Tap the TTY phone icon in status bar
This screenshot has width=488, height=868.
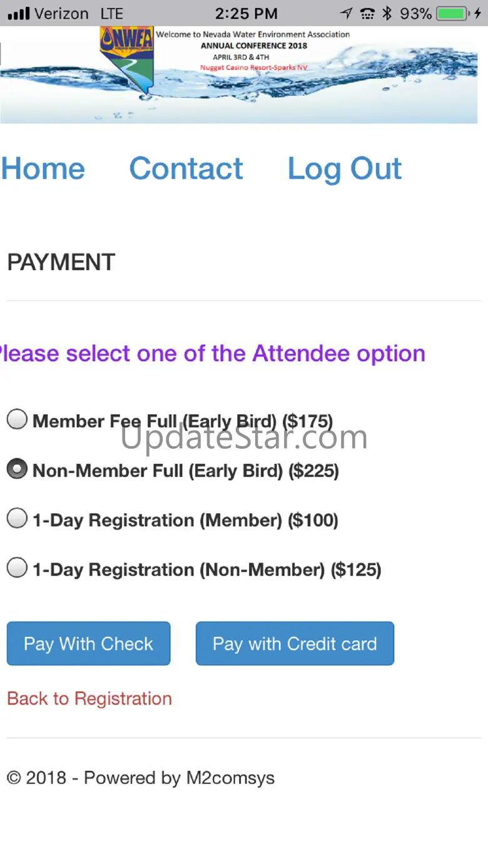pyautogui.click(x=367, y=13)
